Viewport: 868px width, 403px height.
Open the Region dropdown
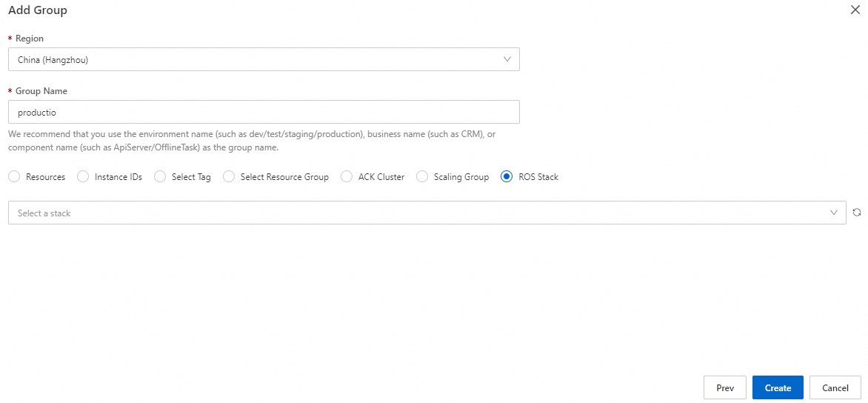point(264,59)
